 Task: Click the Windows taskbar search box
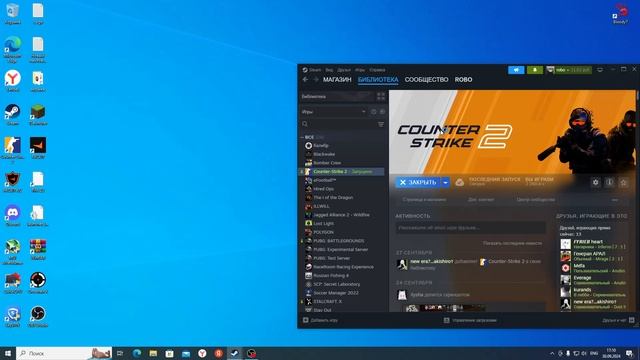(64, 353)
